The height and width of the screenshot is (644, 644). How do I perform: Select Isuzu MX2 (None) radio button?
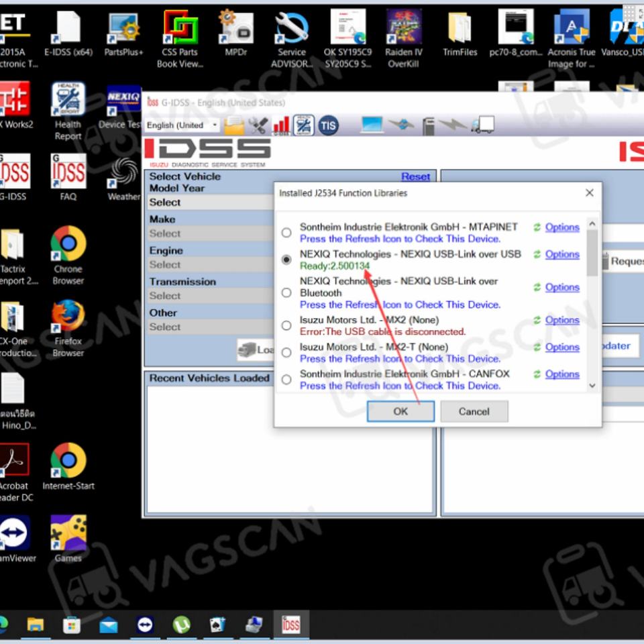[x=286, y=325]
